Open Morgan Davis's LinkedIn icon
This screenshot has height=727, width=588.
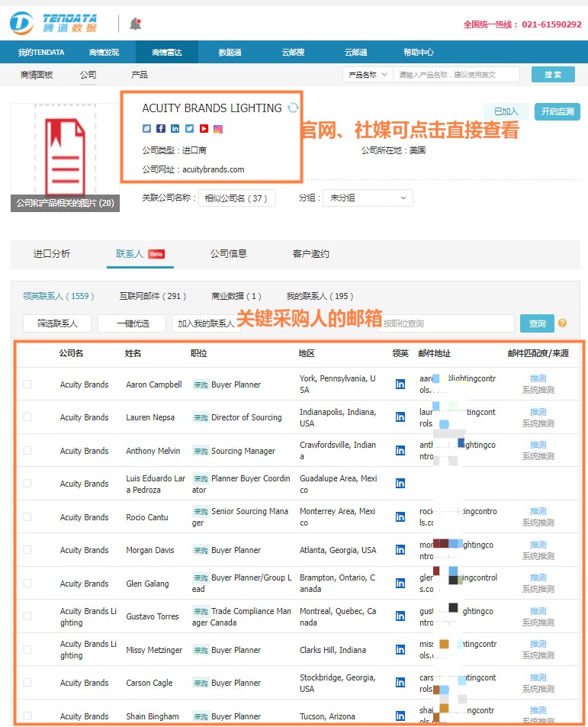pyautogui.click(x=400, y=549)
